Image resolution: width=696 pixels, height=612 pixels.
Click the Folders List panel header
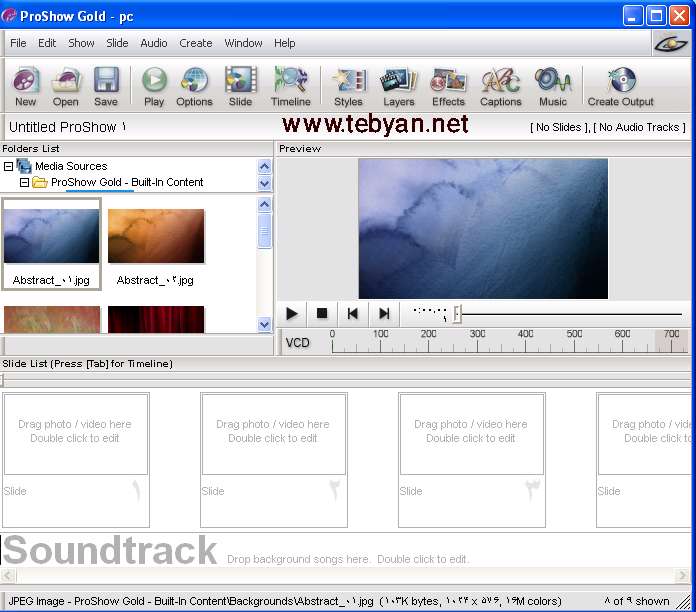(31, 149)
